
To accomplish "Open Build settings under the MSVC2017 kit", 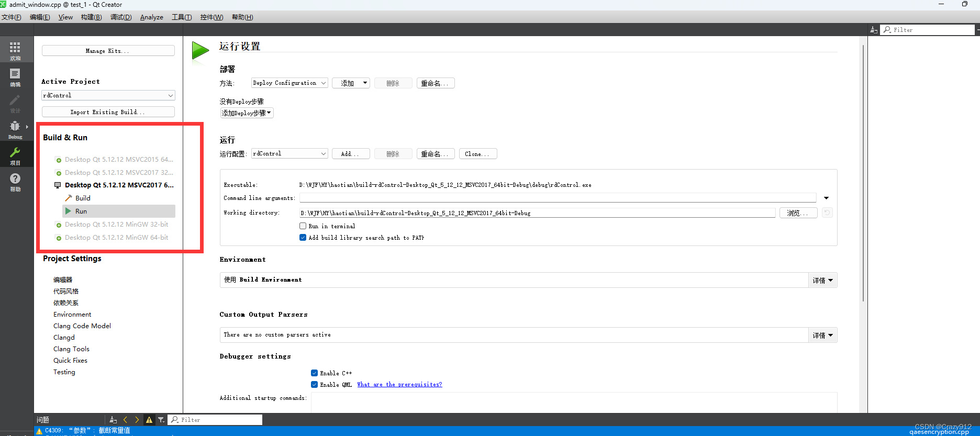I will (77, 198).
